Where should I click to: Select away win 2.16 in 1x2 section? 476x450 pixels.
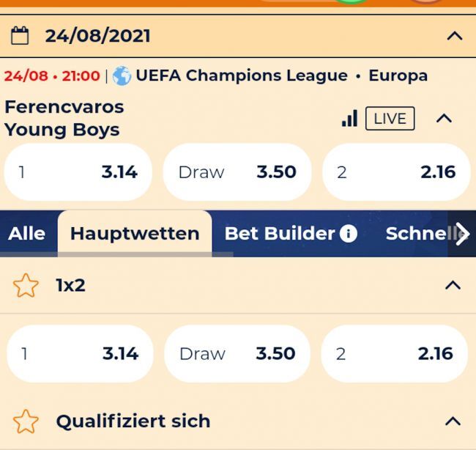tap(394, 354)
